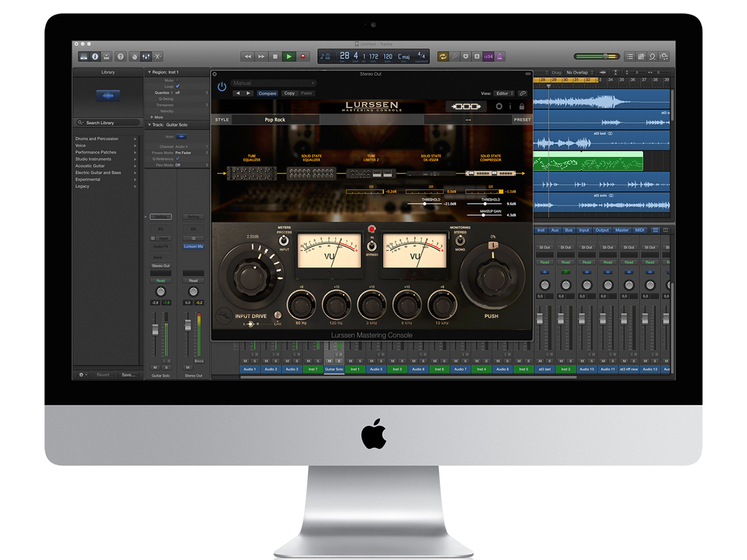Expand the More section in Region inspector
Viewport: 747px width, 560px height.
tap(151, 117)
